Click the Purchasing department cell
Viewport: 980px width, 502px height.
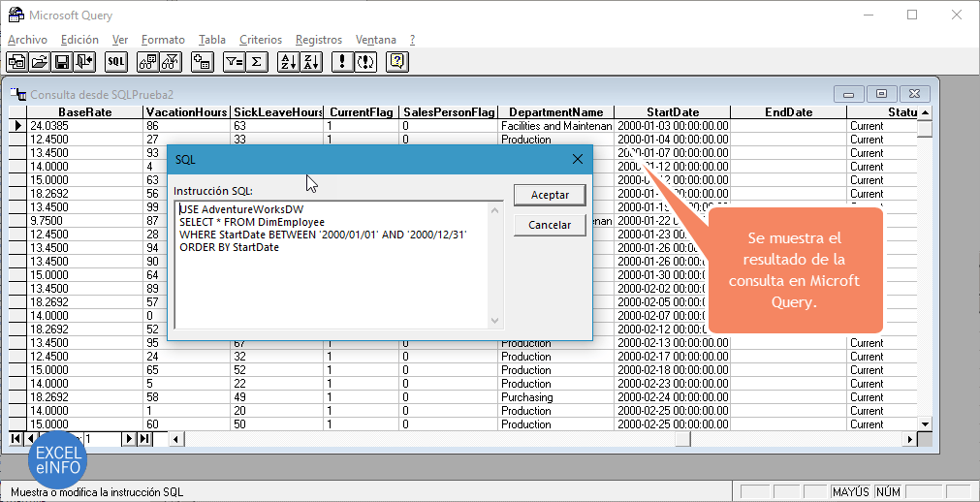(556, 397)
